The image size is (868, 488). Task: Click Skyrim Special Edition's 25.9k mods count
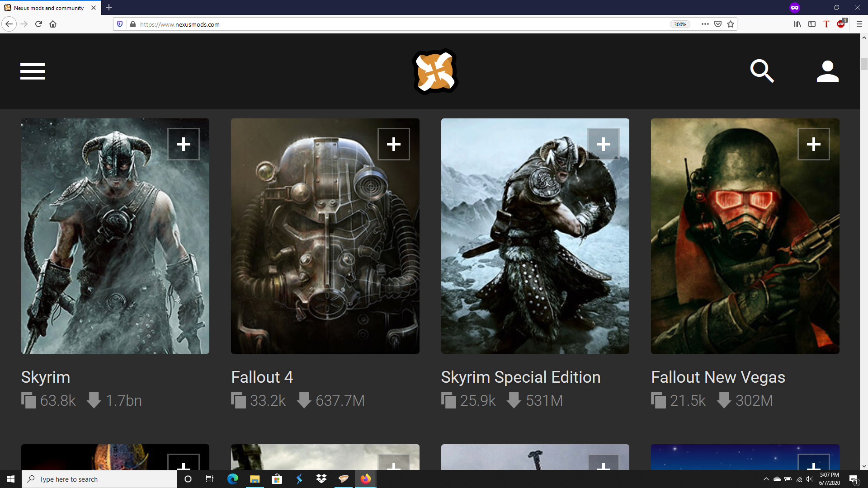pos(468,400)
